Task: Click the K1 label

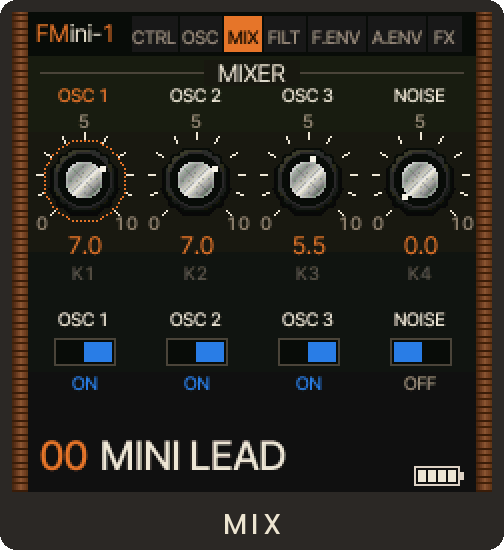Action: click(83, 273)
